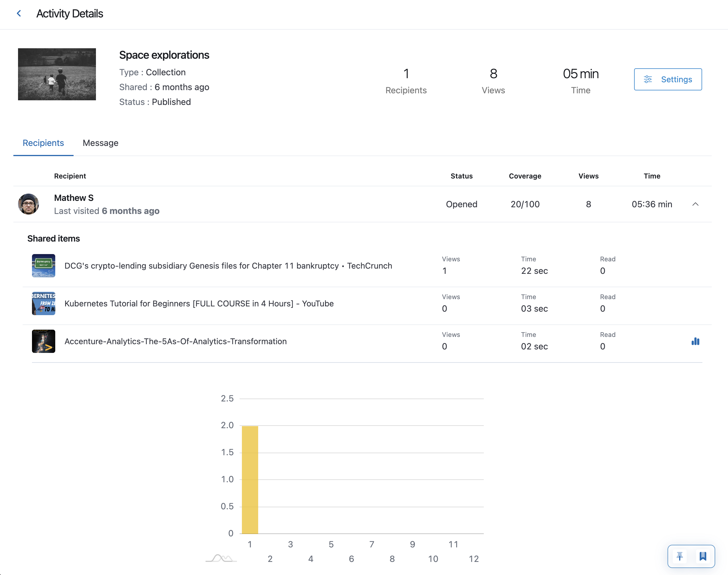
Task: Click the Accenture-Analytics-The-5As title
Action: [175, 341]
